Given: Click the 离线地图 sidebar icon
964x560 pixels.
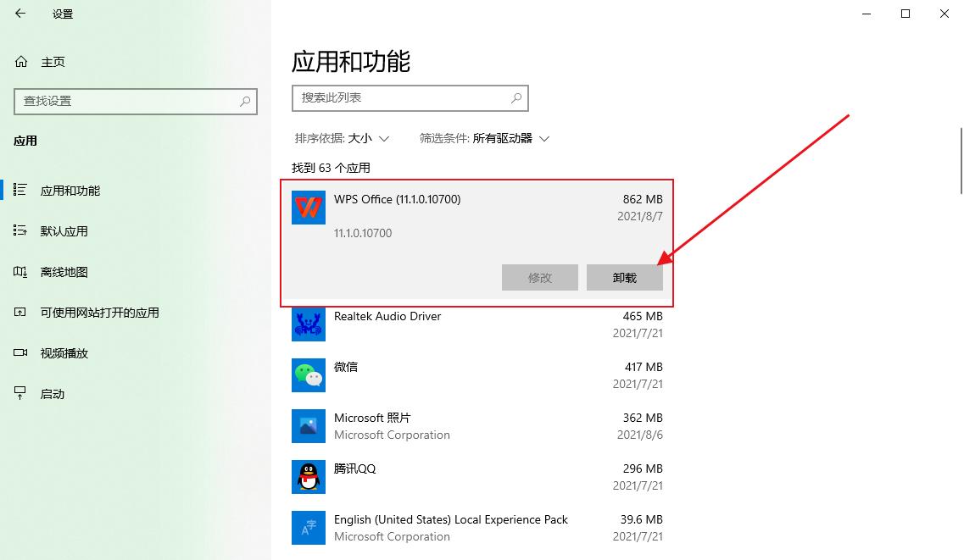Looking at the screenshot, I should [x=19, y=271].
